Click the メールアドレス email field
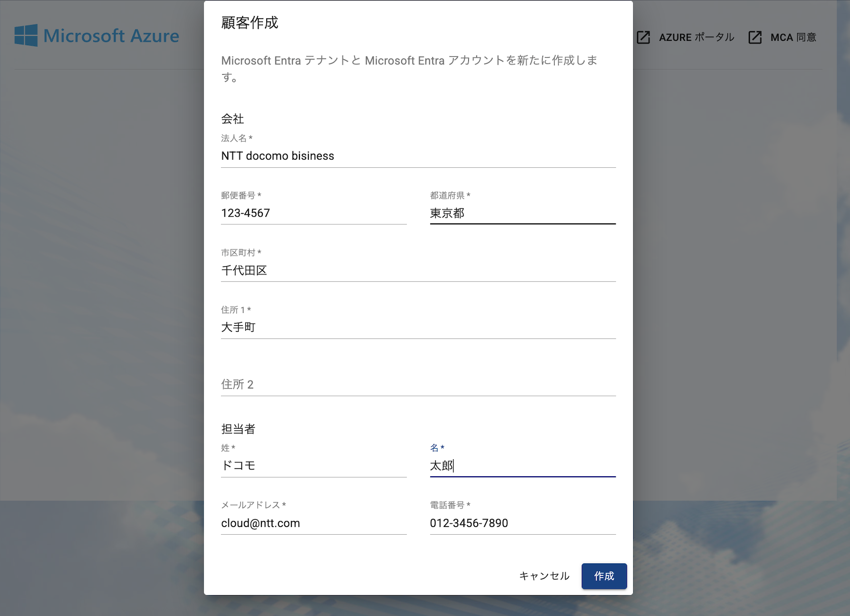Viewport: 850px width, 616px height. coord(313,523)
